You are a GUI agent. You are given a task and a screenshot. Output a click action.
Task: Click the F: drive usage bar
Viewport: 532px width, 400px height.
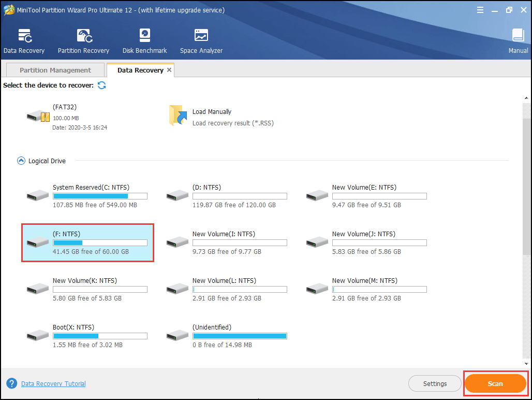click(x=100, y=242)
